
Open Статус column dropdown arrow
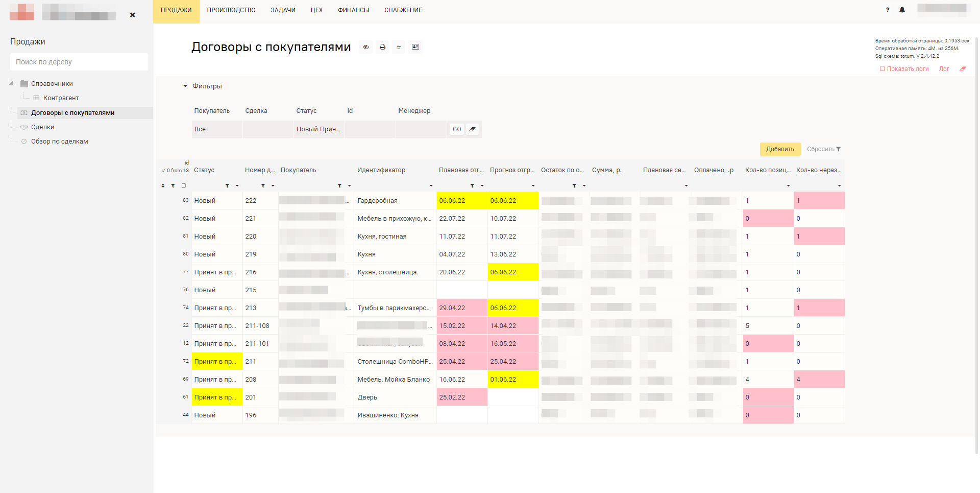click(237, 186)
